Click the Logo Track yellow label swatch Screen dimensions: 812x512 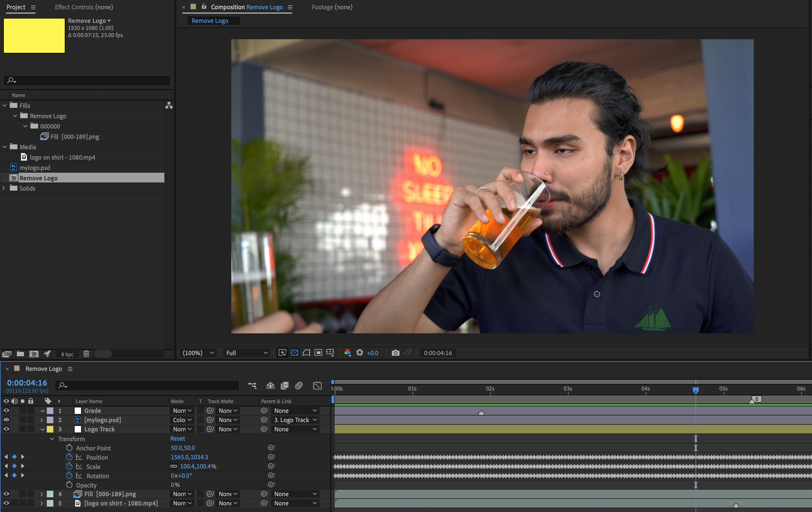click(50, 429)
